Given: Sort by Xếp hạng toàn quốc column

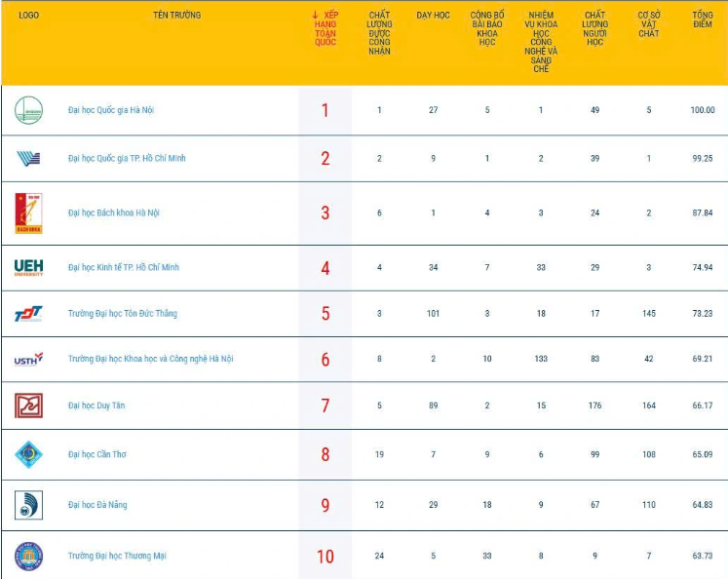Looking at the screenshot, I should (326, 28).
